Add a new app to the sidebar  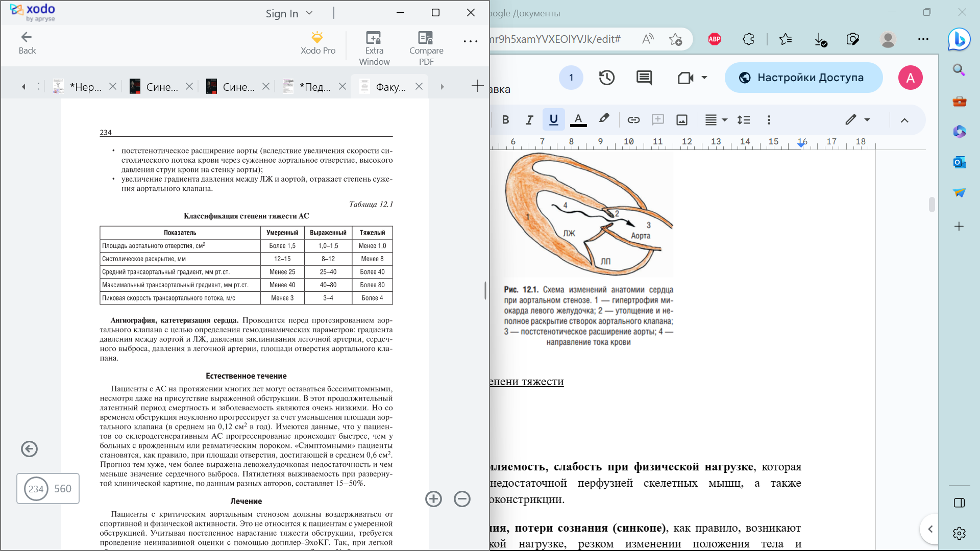pyautogui.click(x=959, y=226)
